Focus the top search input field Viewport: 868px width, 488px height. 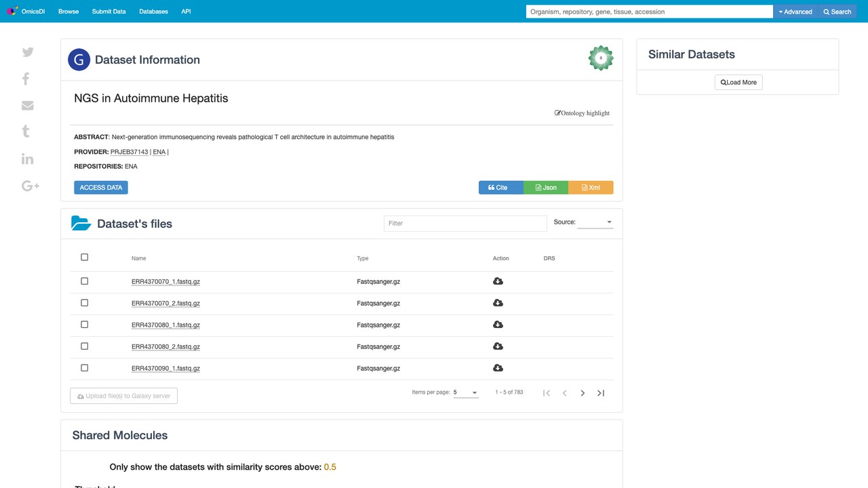(650, 12)
